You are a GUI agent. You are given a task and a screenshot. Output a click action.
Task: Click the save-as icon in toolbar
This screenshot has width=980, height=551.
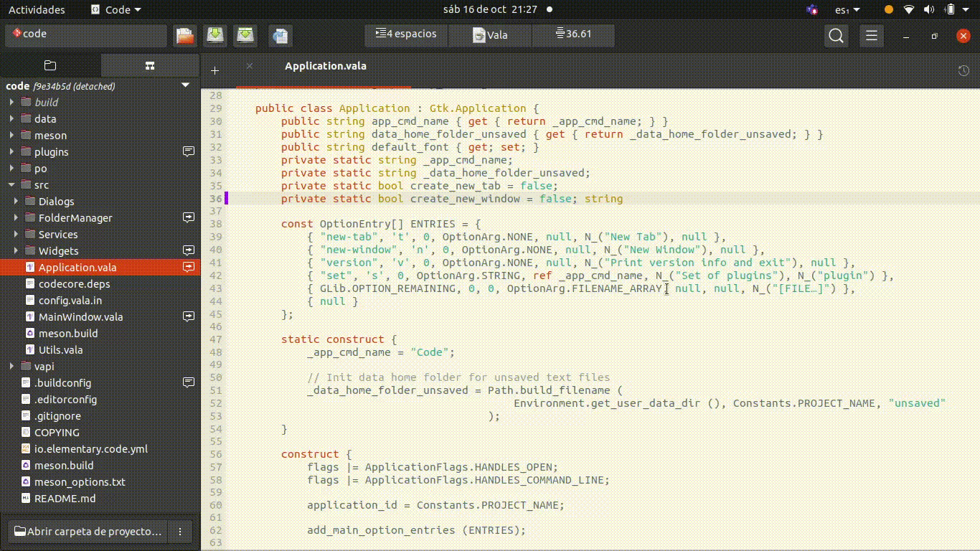point(246,35)
